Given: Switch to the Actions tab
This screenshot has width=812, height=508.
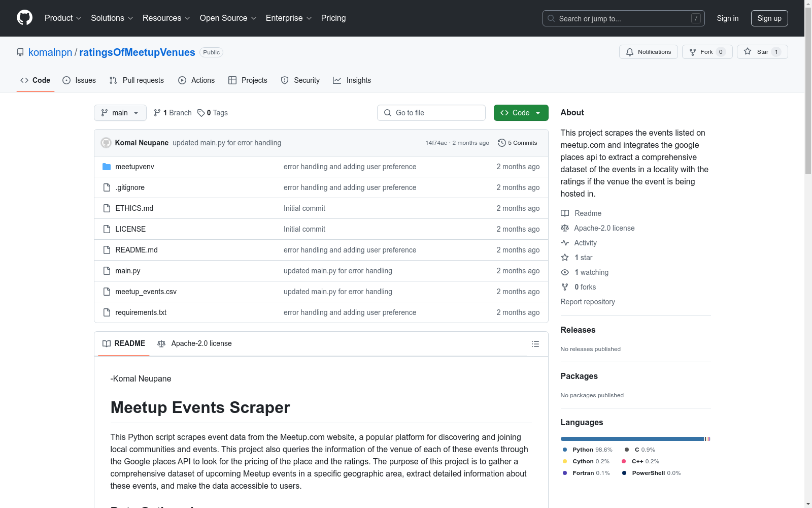Looking at the screenshot, I should (x=196, y=80).
